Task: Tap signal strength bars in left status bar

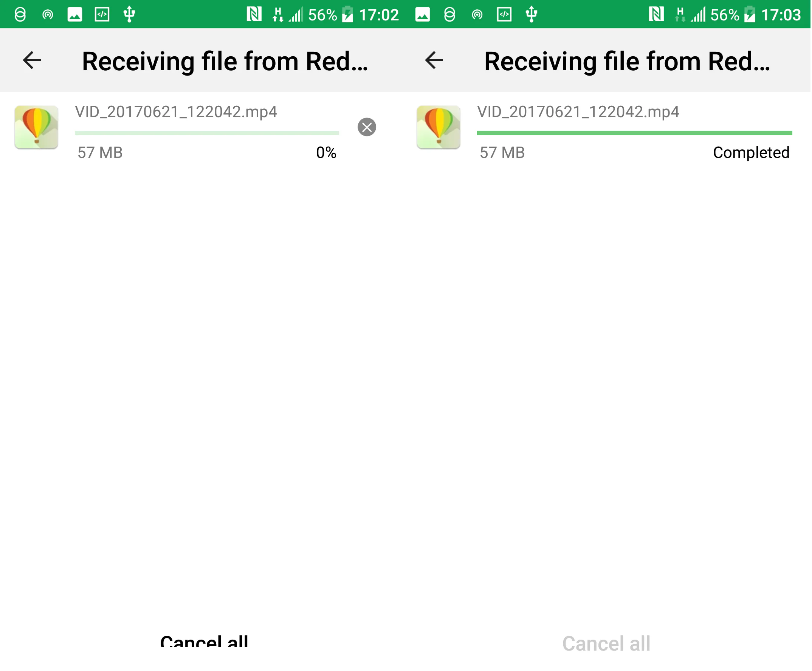Action: pos(296,15)
